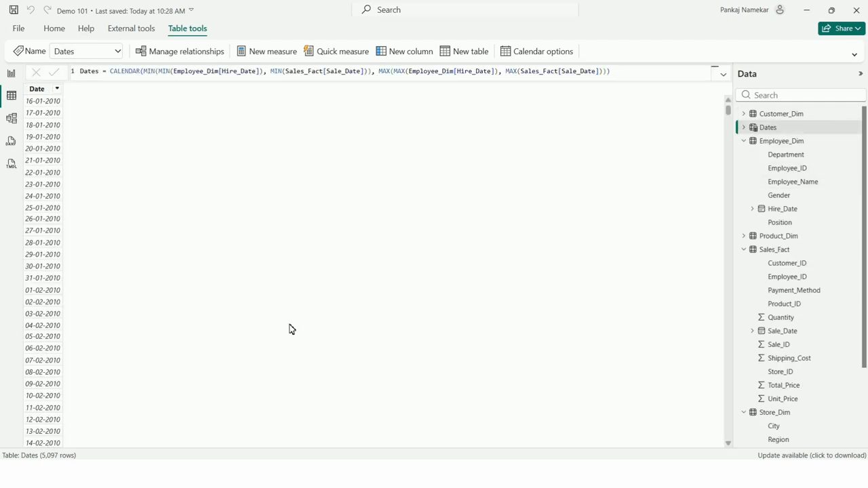Screen dimensions: 868x488
Task: Create a New table
Action: [464, 52]
